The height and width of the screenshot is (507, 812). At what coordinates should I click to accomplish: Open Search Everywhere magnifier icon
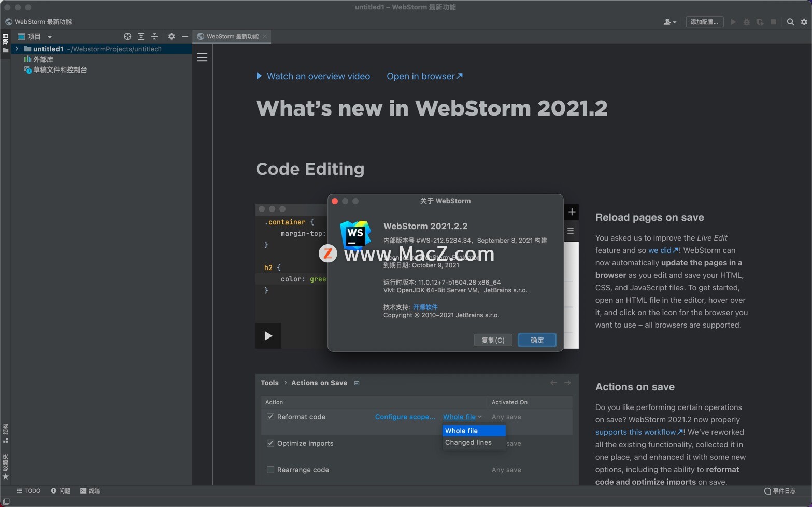point(790,22)
